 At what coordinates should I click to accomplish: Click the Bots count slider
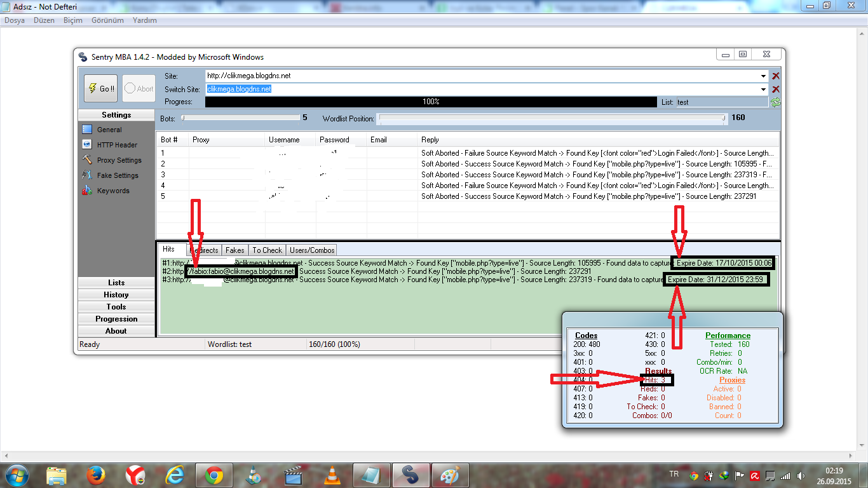click(240, 118)
